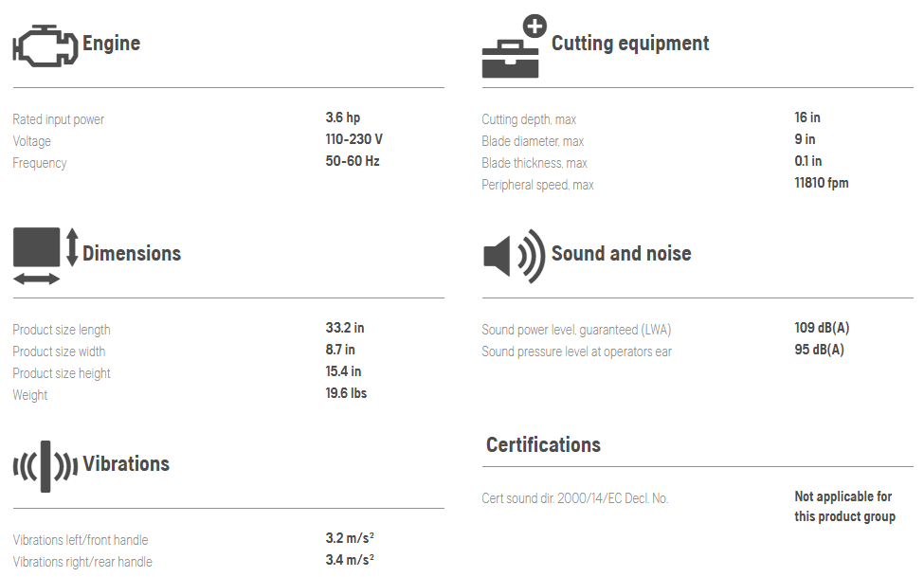
Task: Click the engine icon
Action: (44, 45)
